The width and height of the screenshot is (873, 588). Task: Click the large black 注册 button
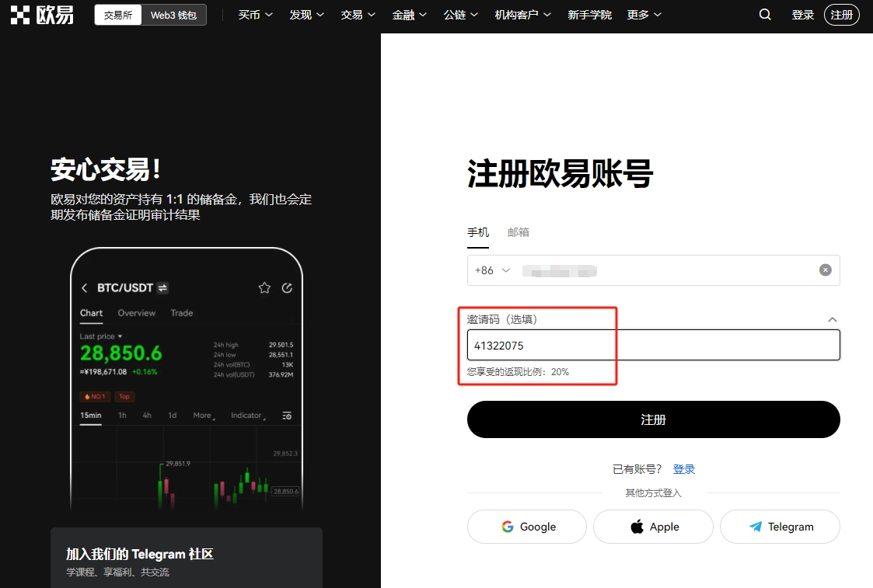coord(653,419)
